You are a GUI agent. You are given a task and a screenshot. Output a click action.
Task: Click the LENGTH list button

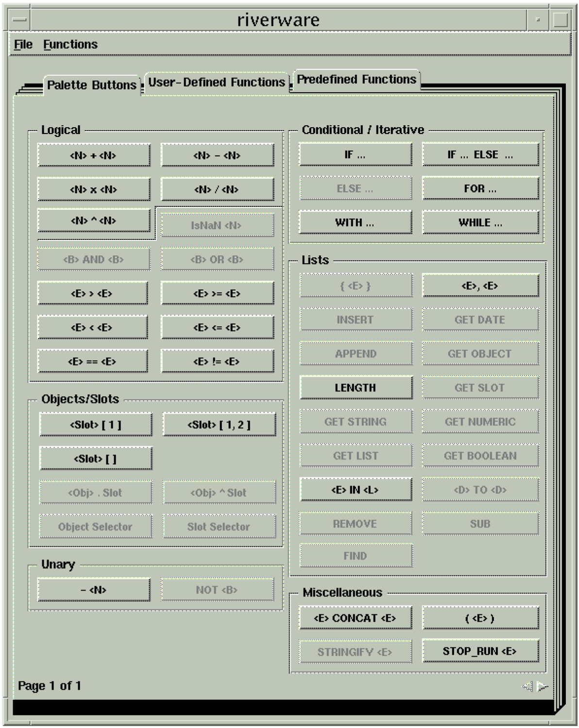pyautogui.click(x=355, y=388)
